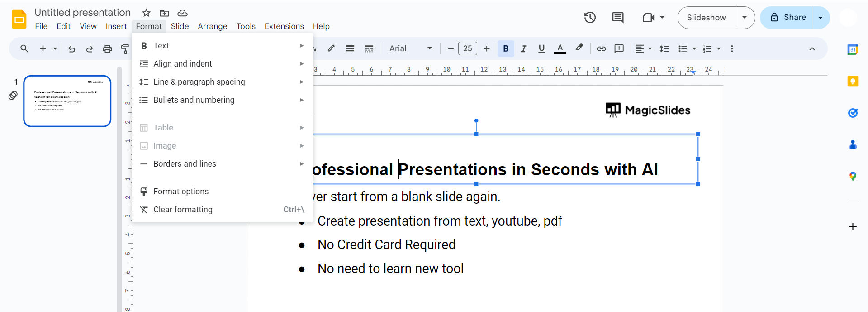The height and width of the screenshot is (312, 868).
Task: Open Google Keep side panel
Action: coord(853,82)
